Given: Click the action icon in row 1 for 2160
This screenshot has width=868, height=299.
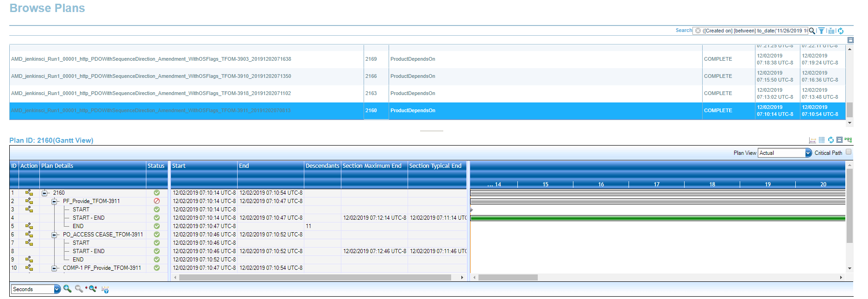Looking at the screenshot, I should pyautogui.click(x=29, y=193).
